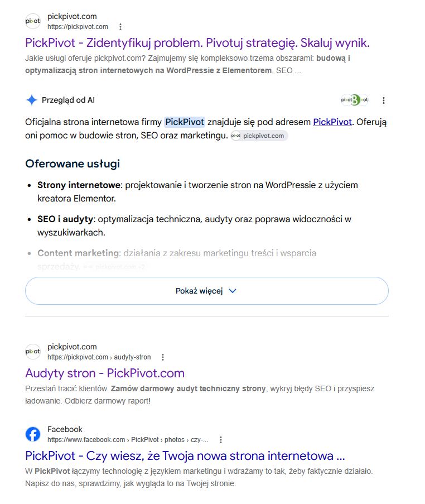This screenshot has width=425, height=504.
Task: Click the pickpivot.com source chip in the AI overview
Action: (259, 136)
